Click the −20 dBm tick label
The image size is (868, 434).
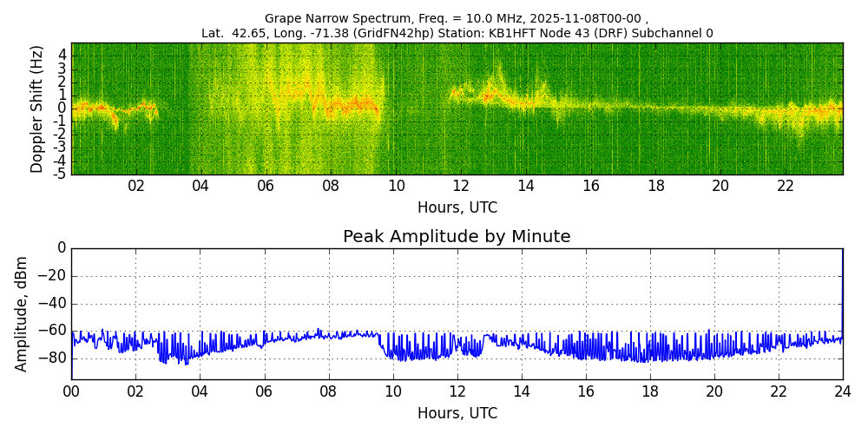coord(52,276)
